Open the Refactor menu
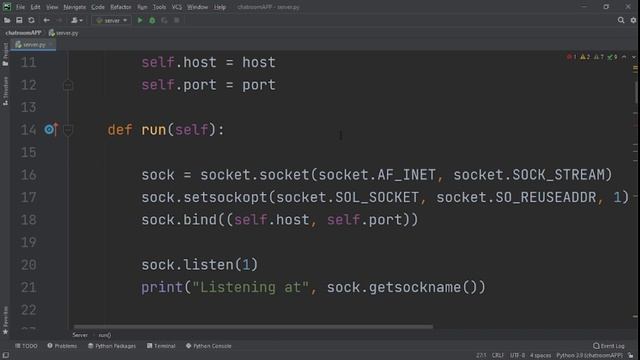 [x=121, y=7]
